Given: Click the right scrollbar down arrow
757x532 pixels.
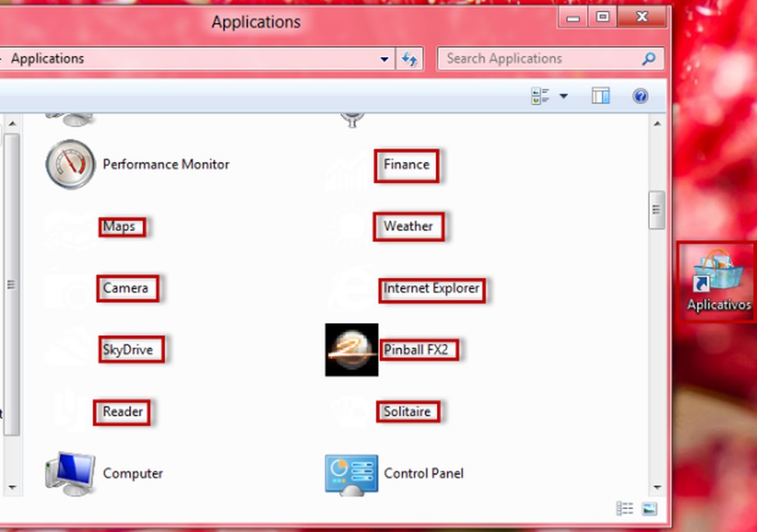Looking at the screenshot, I should [x=657, y=487].
